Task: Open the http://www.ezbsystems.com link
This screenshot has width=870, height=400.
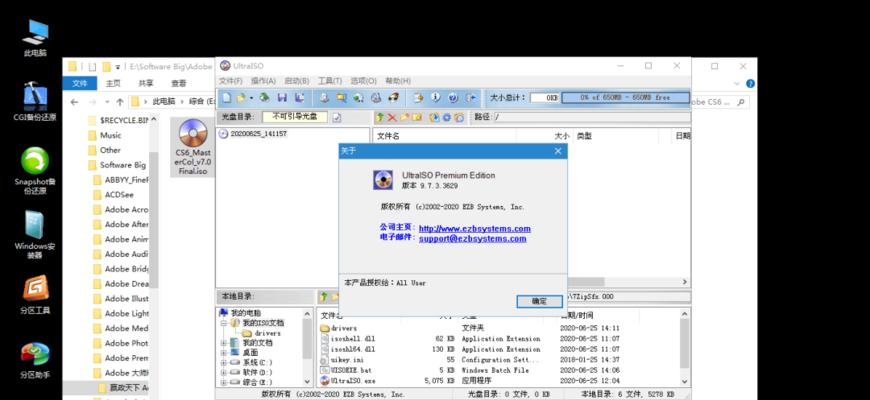Action: pyautogui.click(x=474, y=229)
